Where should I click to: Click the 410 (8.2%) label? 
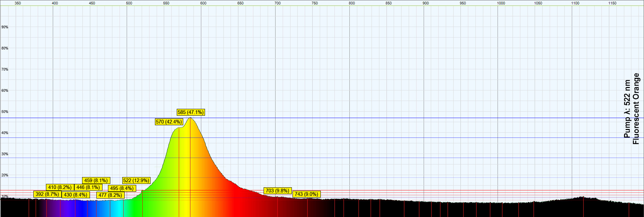(x=60, y=187)
